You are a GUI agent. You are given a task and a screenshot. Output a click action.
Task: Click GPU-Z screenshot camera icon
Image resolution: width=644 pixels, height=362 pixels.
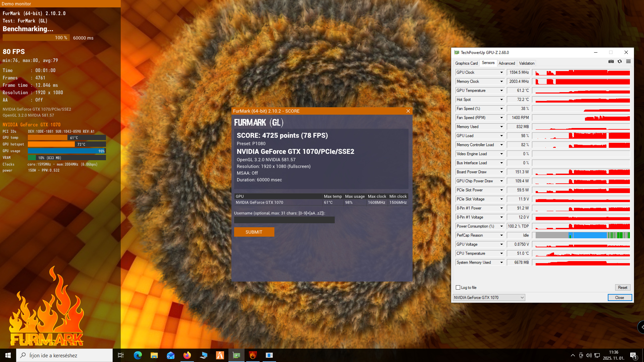[611, 62]
